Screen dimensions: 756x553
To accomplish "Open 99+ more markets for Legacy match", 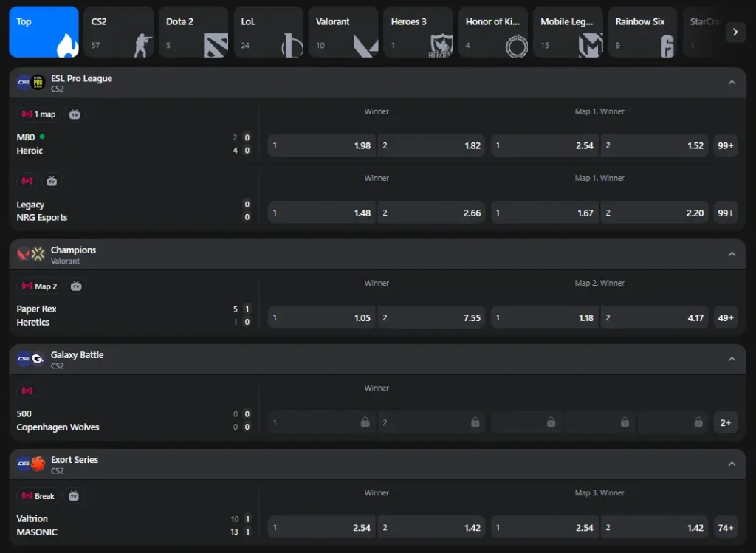I will pyautogui.click(x=725, y=213).
